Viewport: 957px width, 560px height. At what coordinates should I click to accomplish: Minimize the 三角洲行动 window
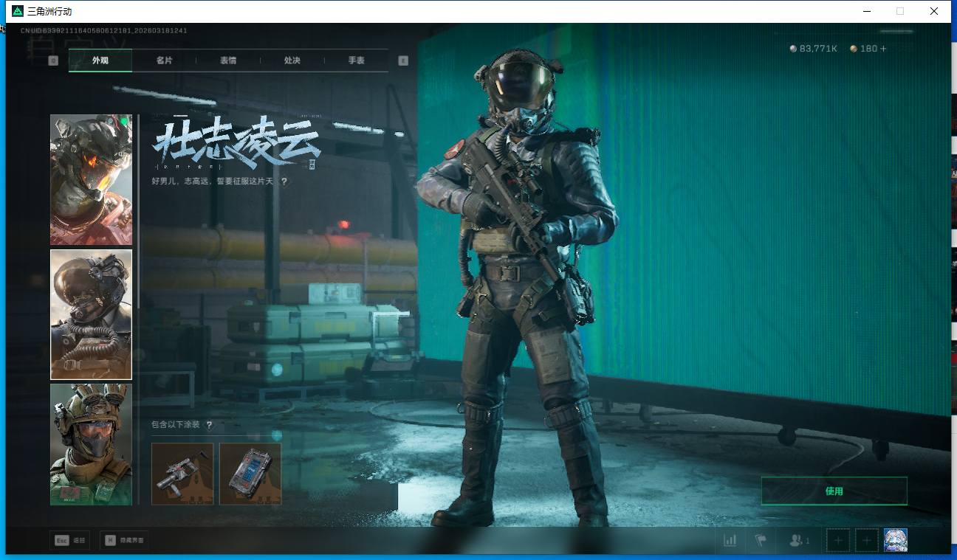(866, 11)
